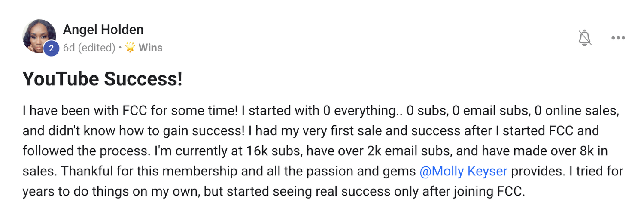
Task: Open the Angel Holden author name link
Action: pyautogui.click(x=103, y=30)
